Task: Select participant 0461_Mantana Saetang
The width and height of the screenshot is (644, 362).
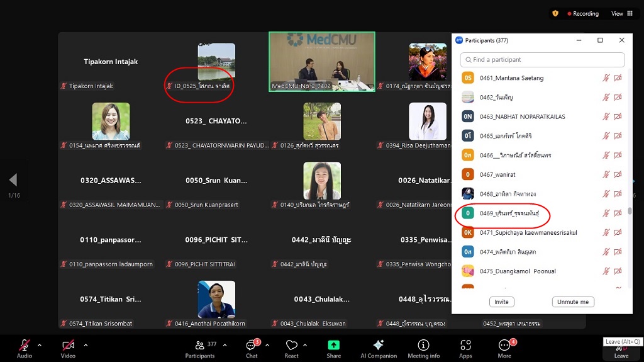Action: pyautogui.click(x=541, y=77)
